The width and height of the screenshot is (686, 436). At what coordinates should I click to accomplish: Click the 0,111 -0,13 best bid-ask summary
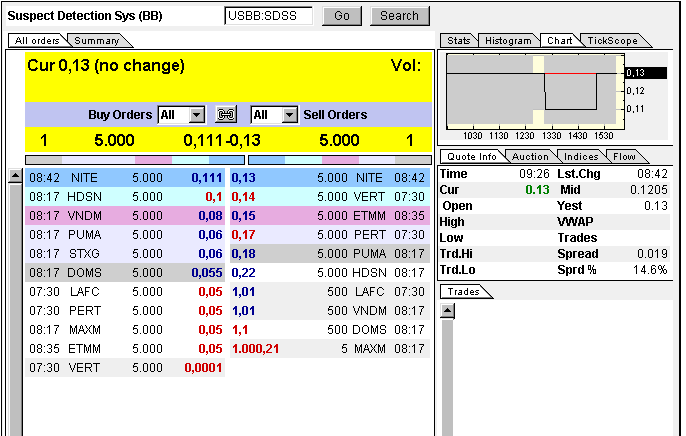222,140
